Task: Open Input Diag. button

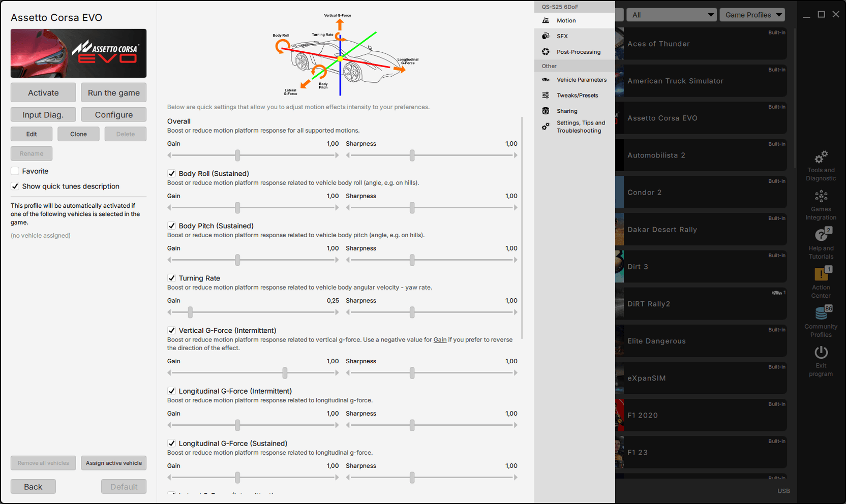Action: pos(43,114)
